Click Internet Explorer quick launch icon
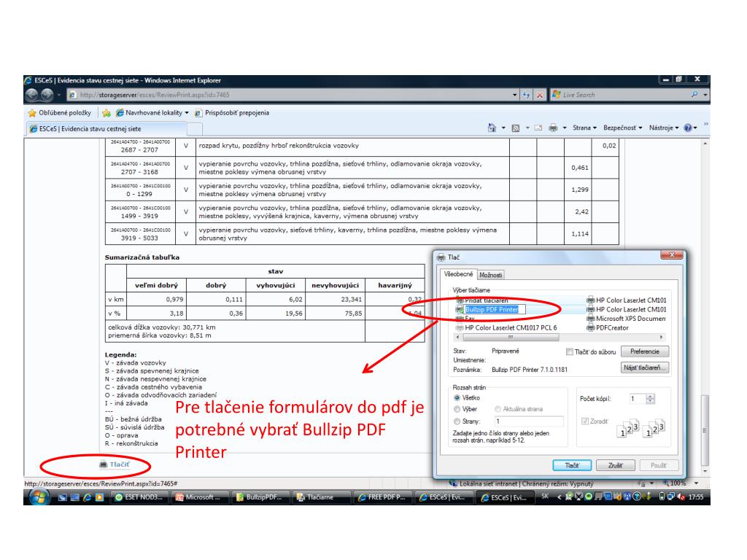 pyautogui.click(x=88, y=497)
